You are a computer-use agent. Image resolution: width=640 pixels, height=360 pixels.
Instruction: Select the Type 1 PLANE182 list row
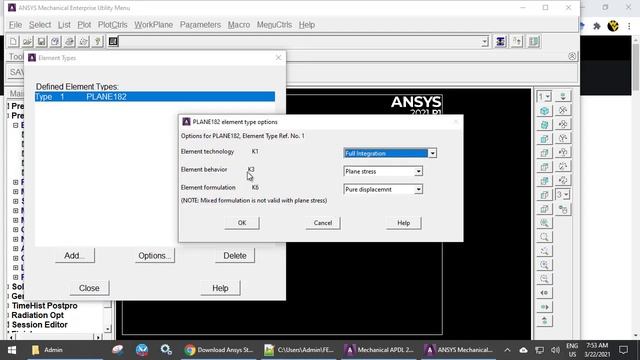click(155, 97)
